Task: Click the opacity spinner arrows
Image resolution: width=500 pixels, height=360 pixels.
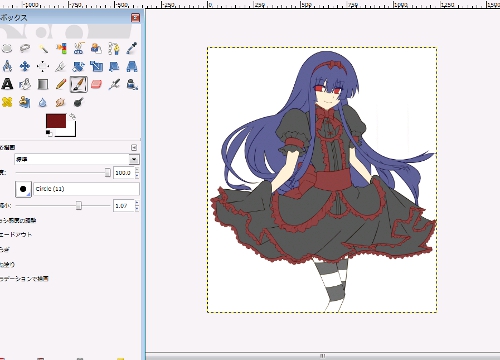Action: [137, 173]
